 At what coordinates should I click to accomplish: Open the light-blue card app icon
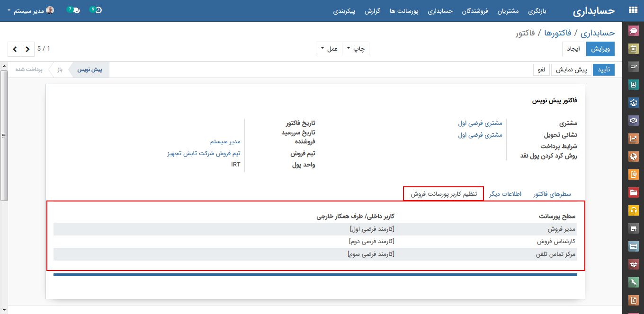634,246
